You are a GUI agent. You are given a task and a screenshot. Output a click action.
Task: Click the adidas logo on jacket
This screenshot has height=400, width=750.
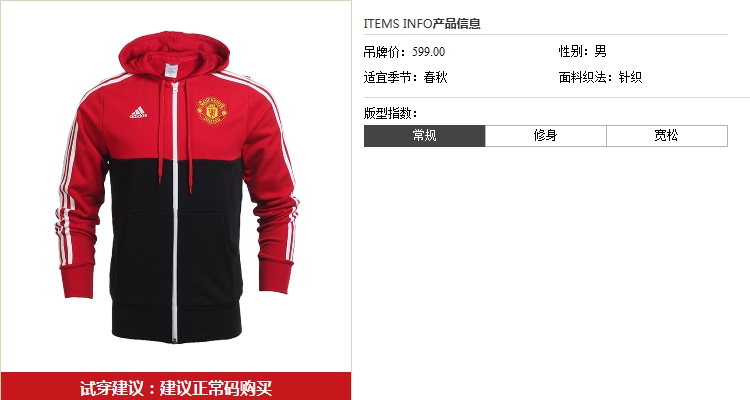(x=138, y=112)
